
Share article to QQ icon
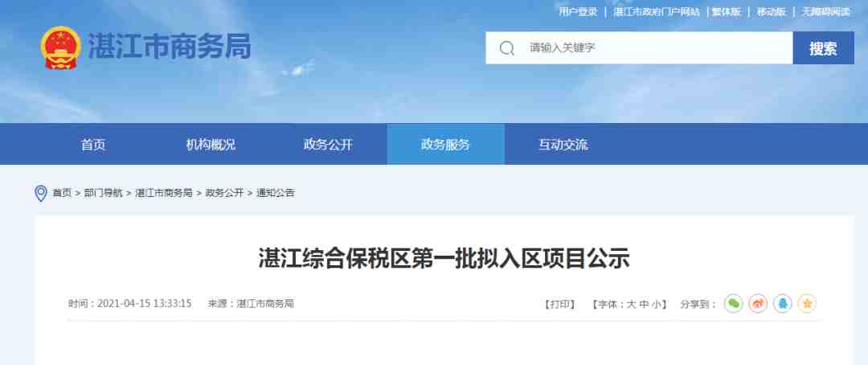click(x=782, y=304)
